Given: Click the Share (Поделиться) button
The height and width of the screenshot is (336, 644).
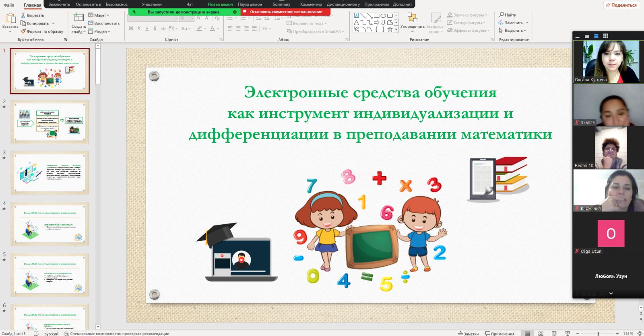Looking at the screenshot, I should [x=621, y=5].
